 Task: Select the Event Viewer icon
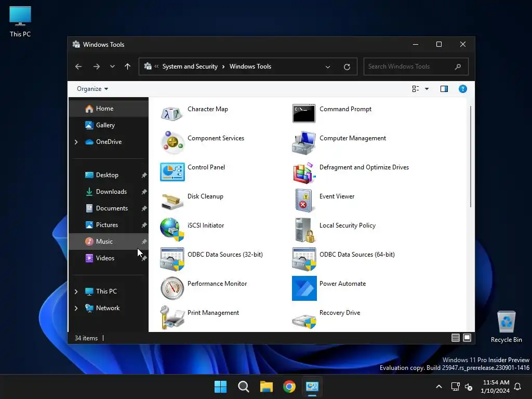pos(303,201)
